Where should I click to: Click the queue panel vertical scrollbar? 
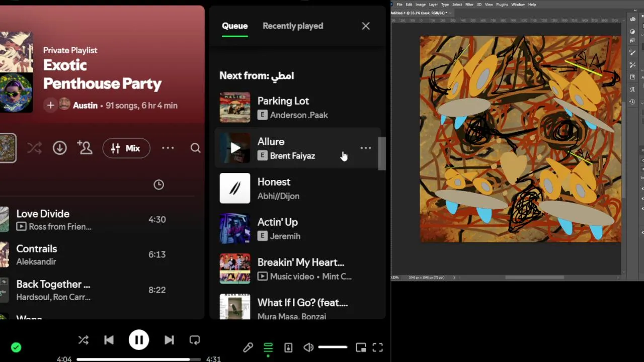(x=382, y=153)
